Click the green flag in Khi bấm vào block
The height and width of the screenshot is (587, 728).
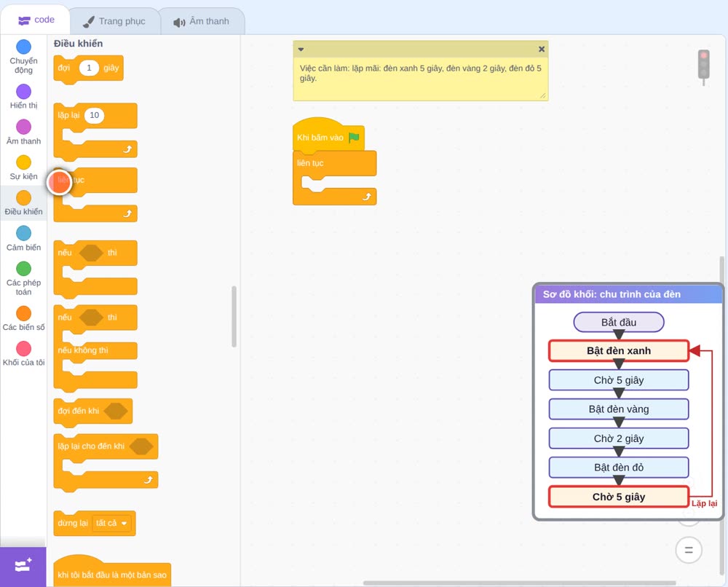tap(354, 138)
